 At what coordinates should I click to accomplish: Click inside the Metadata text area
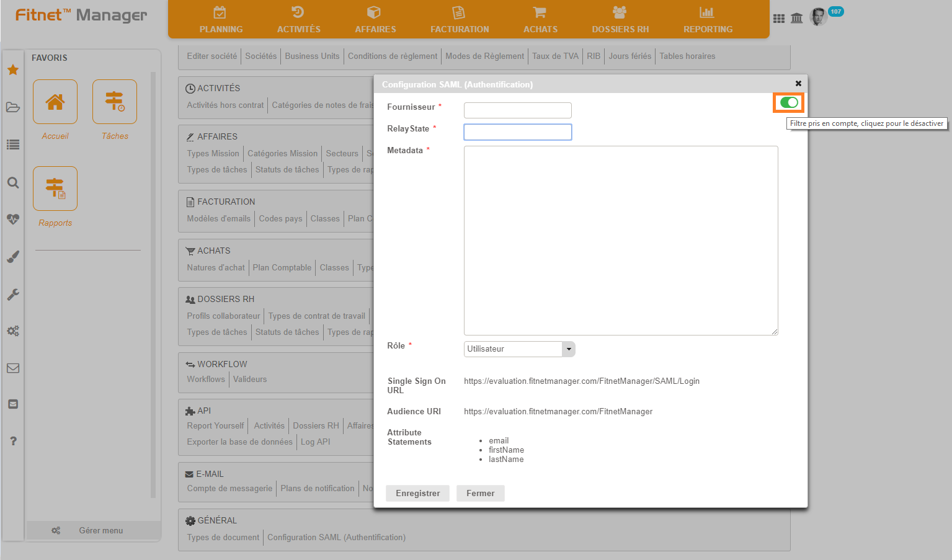620,240
